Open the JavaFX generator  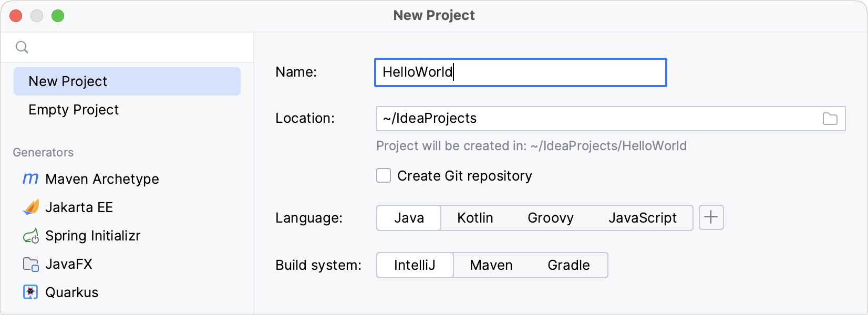pyautogui.click(x=127, y=264)
